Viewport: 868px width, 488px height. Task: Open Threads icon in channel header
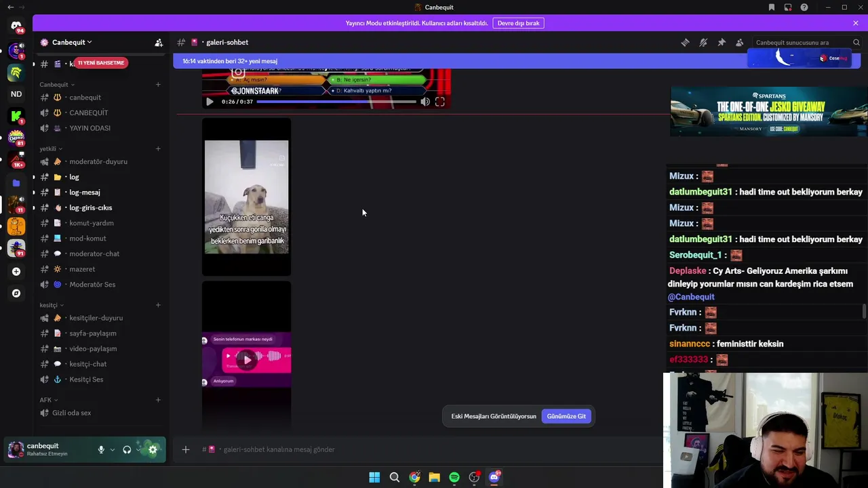click(x=685, y=42)
